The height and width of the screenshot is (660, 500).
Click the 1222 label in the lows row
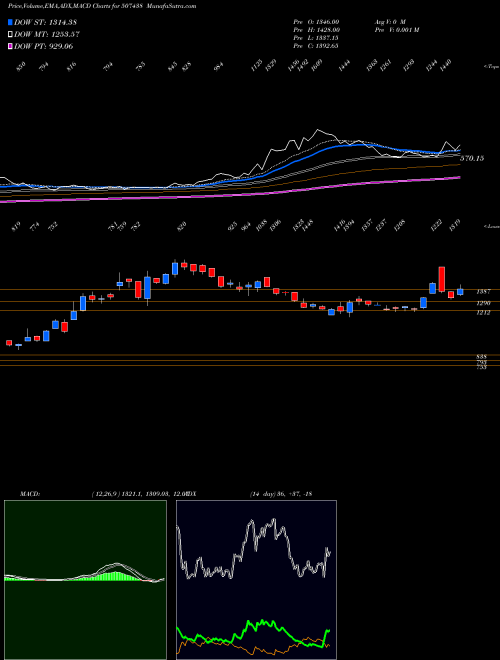coord(435,226)
